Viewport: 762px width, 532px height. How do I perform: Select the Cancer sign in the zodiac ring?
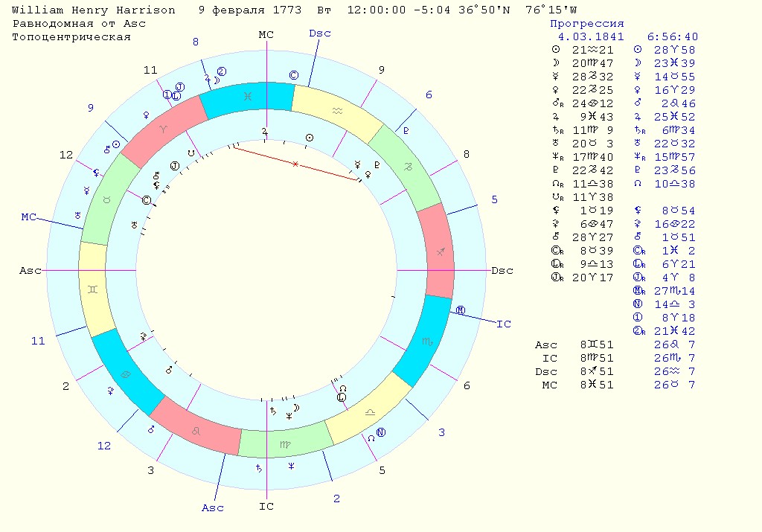point(125,374)
